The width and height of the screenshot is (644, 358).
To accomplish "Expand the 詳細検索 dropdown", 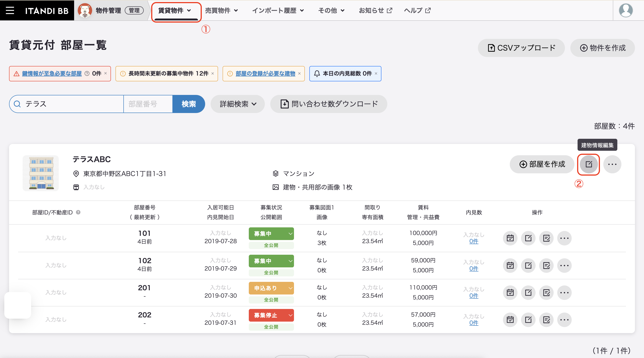I will click(x=237, y=104).
